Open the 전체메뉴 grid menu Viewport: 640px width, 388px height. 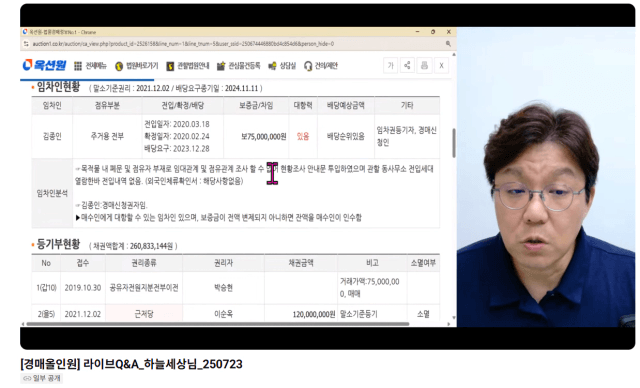click(x=90, y=66)
